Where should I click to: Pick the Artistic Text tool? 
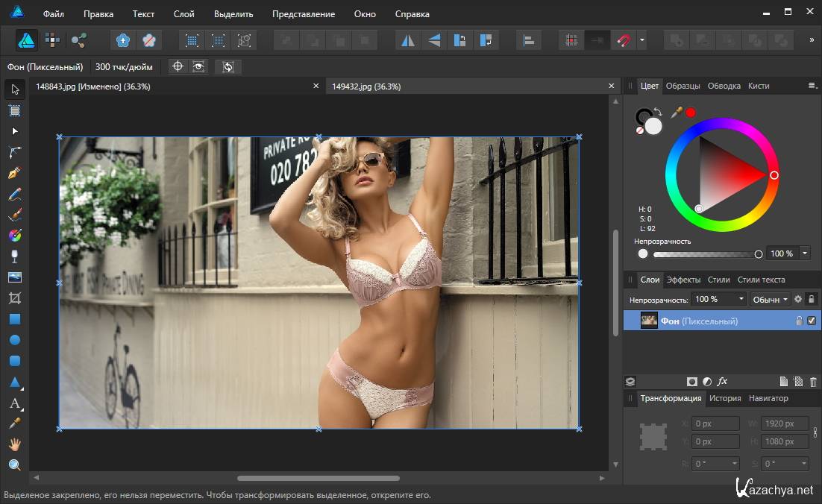coord(14,403)
